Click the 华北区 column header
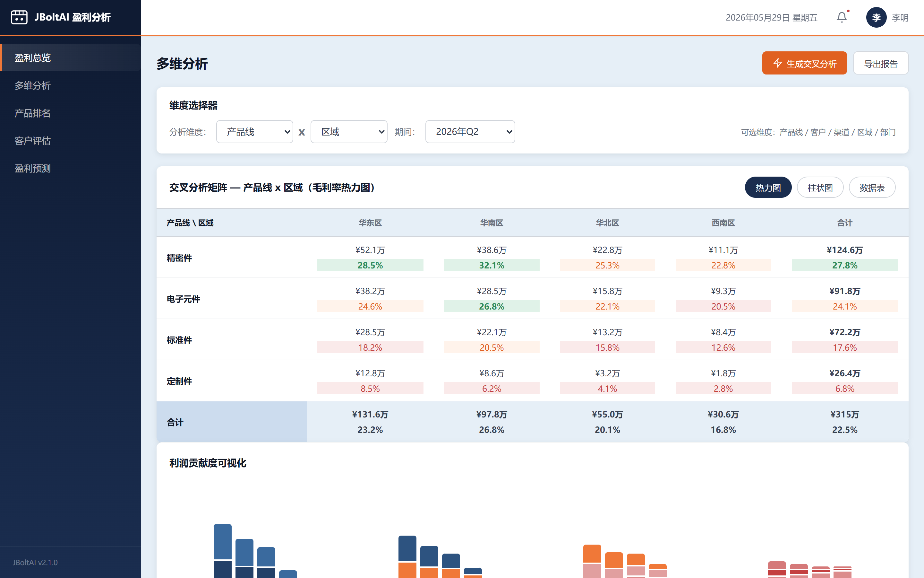This screenshot has height=578, width=924. point(607,223)
